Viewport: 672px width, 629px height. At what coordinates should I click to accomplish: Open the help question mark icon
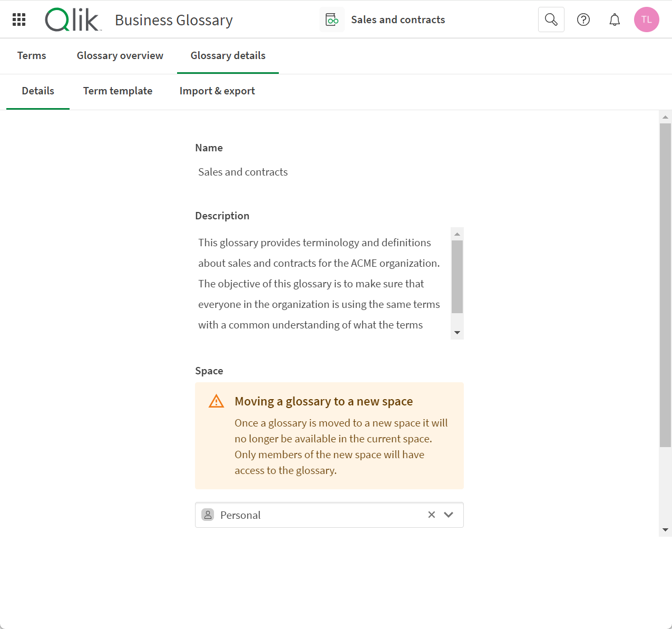click(583, 20)
